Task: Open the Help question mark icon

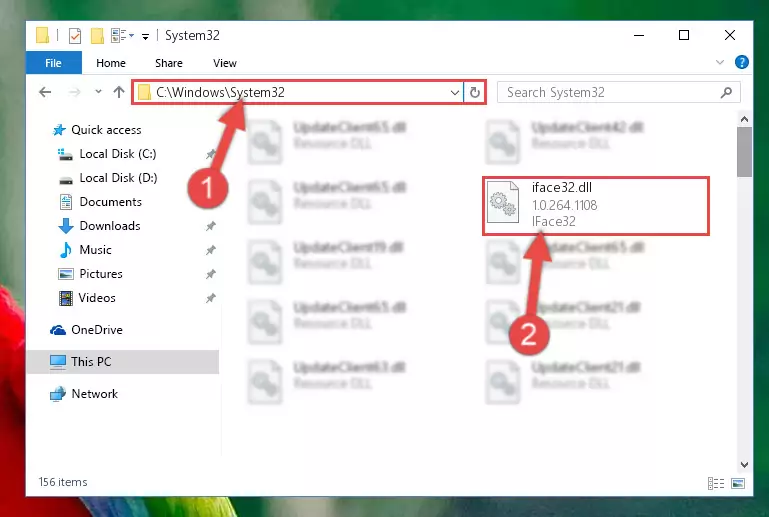Action: [742, 62]
